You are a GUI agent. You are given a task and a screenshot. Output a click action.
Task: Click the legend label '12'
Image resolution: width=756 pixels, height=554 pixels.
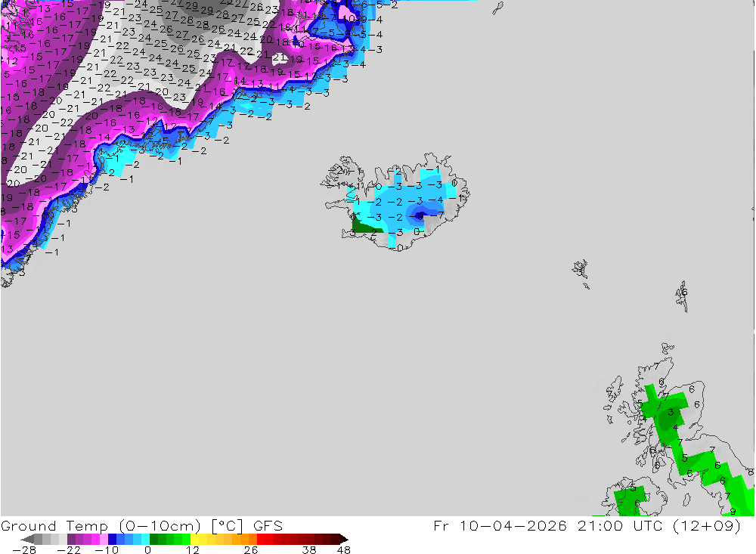193,550
